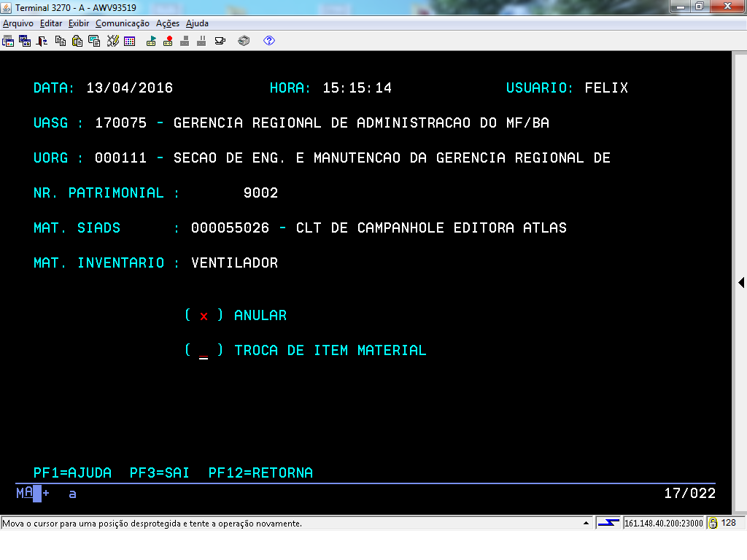Click PF12=RETORNA to go back
The width and height of the screenshot is (747, 560).
click(260, 472)
